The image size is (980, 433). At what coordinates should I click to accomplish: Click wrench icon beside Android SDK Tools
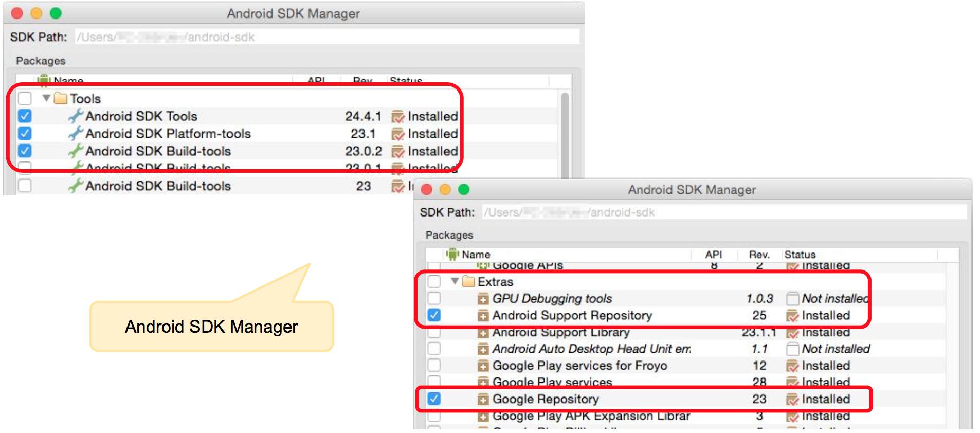[x=76, y=116]
